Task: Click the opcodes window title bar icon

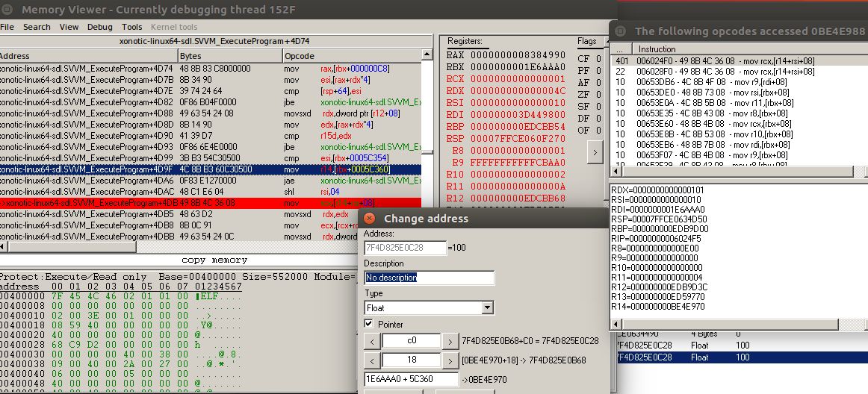Action: pos(621,31)
